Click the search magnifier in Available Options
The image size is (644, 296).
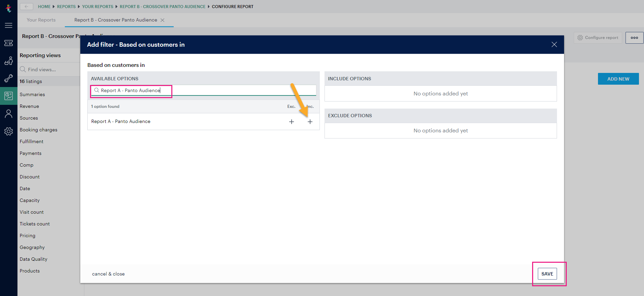click(96, 90)
